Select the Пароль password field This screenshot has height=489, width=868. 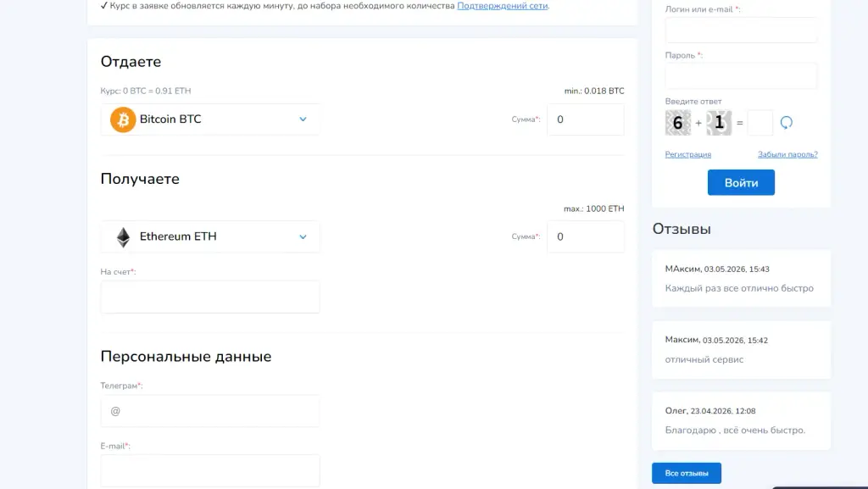pos(741,75)
